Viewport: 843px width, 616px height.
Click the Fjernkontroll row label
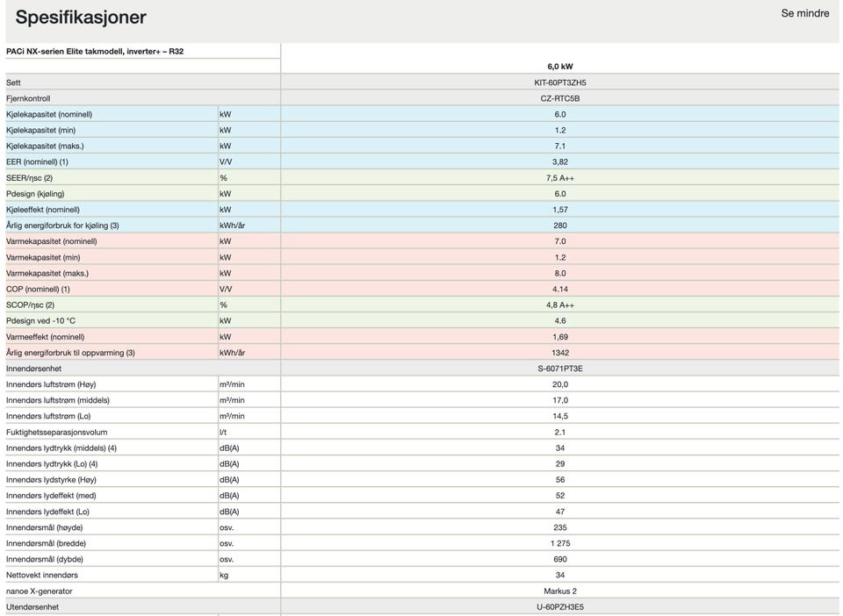click(28, 99)
